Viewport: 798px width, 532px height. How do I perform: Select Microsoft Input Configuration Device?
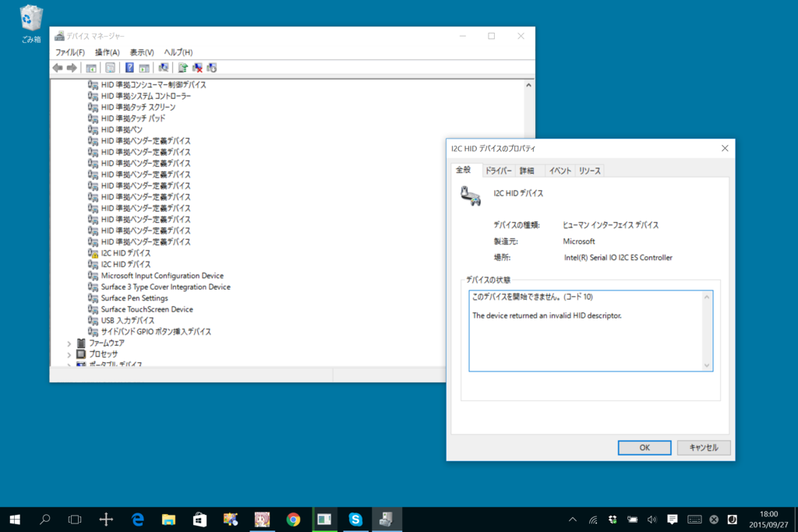(x=162, y=276)
